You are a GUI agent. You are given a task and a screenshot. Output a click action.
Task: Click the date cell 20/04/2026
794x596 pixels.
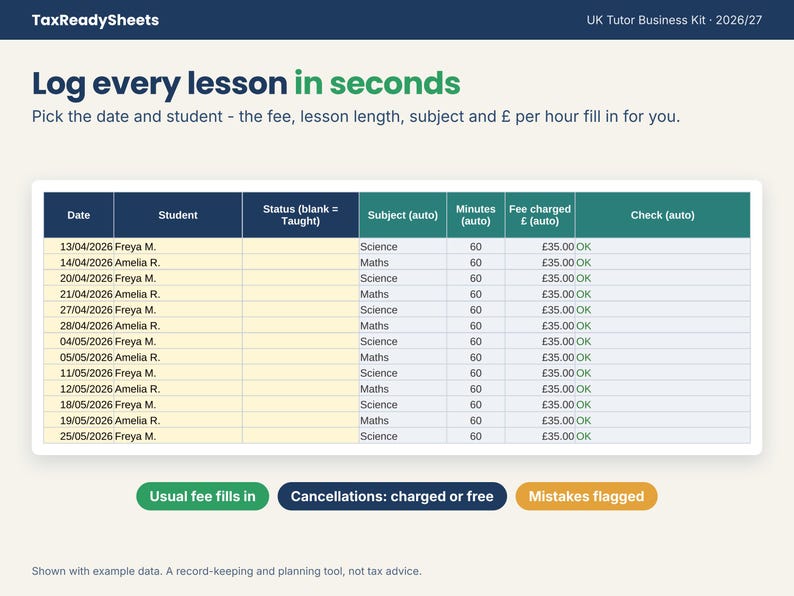(x=78, y=278)
